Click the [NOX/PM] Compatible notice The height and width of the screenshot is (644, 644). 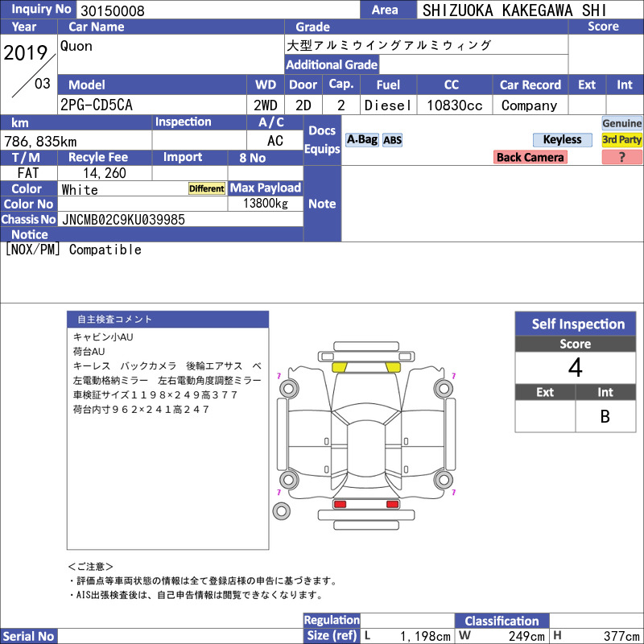click(x=73, y=250)
